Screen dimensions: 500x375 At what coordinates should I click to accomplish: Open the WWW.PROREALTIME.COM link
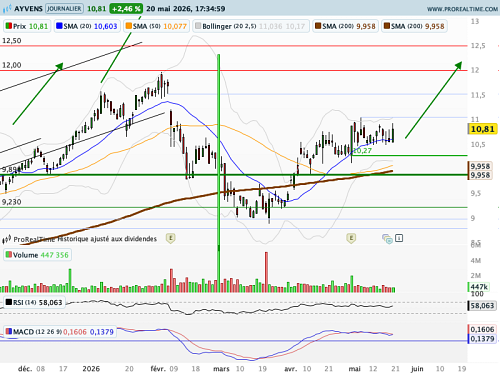click(x=462, y=9)
